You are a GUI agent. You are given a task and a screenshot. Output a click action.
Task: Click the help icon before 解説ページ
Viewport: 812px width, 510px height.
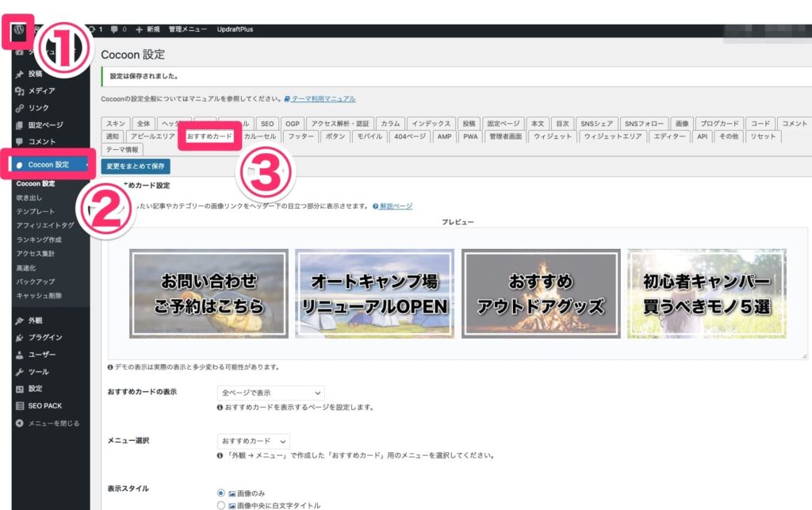pos(375,206)
